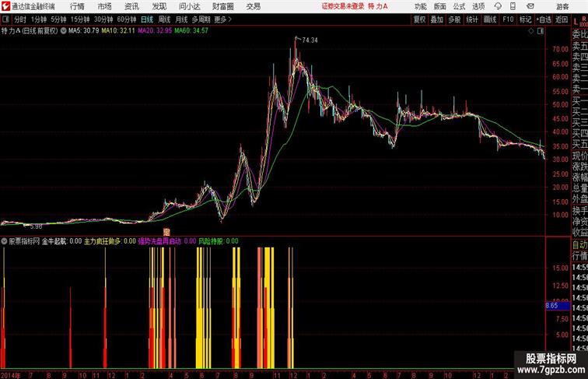Click the 画线 toolbar button
Viewport: 588px width, 379px height.
click(490, 19)
